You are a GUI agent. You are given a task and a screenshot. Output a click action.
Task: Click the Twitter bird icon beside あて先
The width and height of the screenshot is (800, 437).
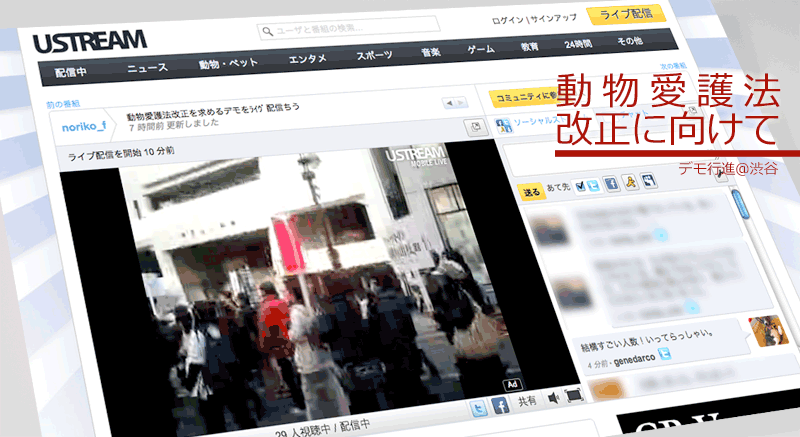pyautogui.click(x=592, y=185)
